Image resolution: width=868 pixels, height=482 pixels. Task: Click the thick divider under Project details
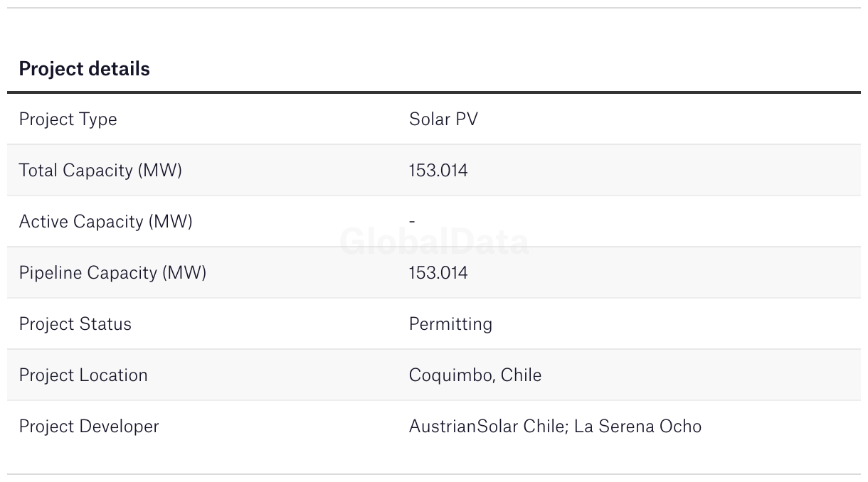(x=434, y=92)
